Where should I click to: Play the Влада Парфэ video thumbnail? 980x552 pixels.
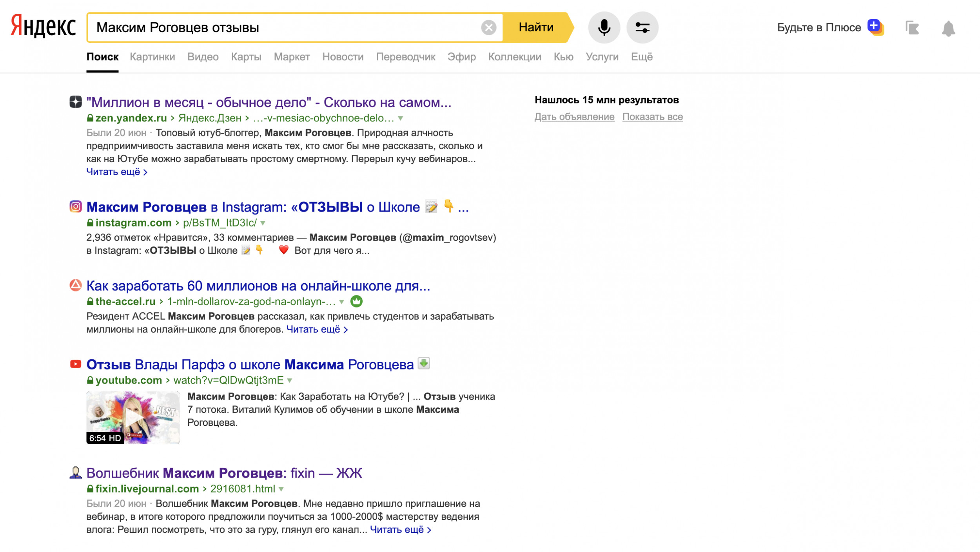pos(133,417)
